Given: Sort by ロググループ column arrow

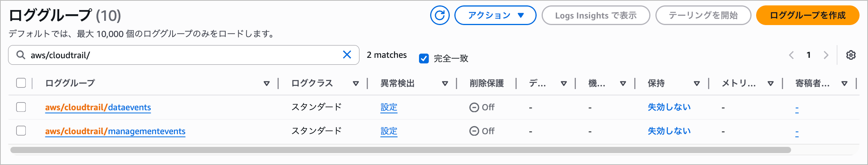Looking at the screenshot, I should tap(266, 83).
